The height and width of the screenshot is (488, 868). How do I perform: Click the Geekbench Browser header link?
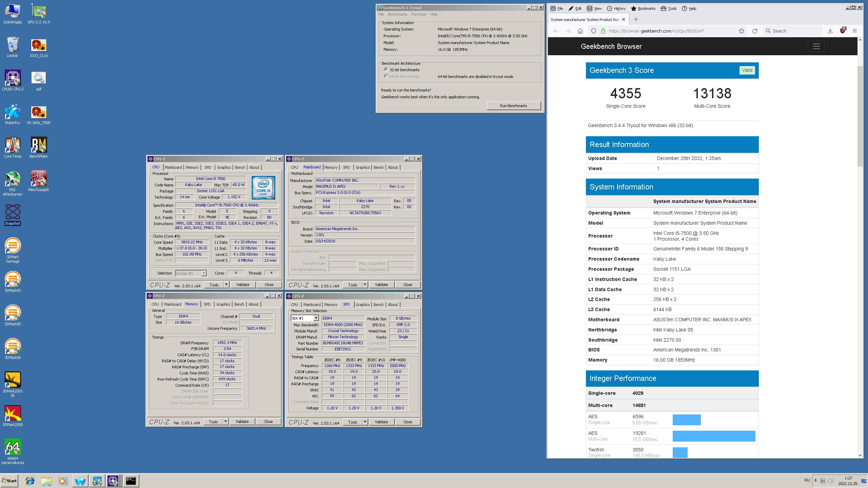pos(611,46)
